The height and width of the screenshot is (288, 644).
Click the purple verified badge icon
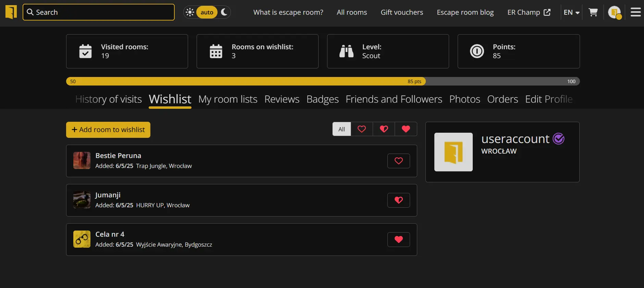558,139
